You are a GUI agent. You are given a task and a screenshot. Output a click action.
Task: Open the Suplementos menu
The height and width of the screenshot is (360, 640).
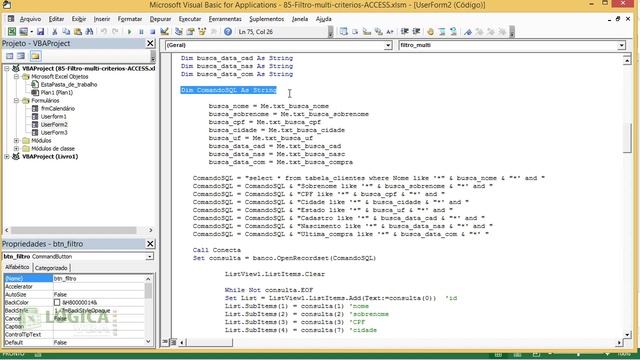coord(267,19)
